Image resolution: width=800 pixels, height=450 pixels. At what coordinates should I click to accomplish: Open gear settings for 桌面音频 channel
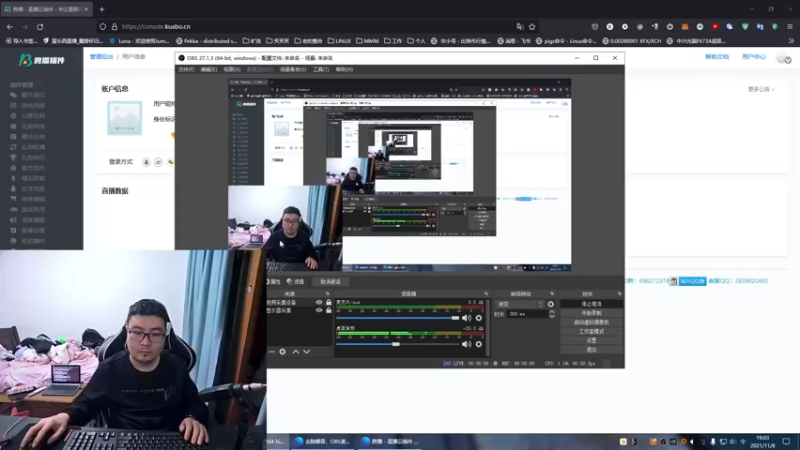(x=479, y=344)
